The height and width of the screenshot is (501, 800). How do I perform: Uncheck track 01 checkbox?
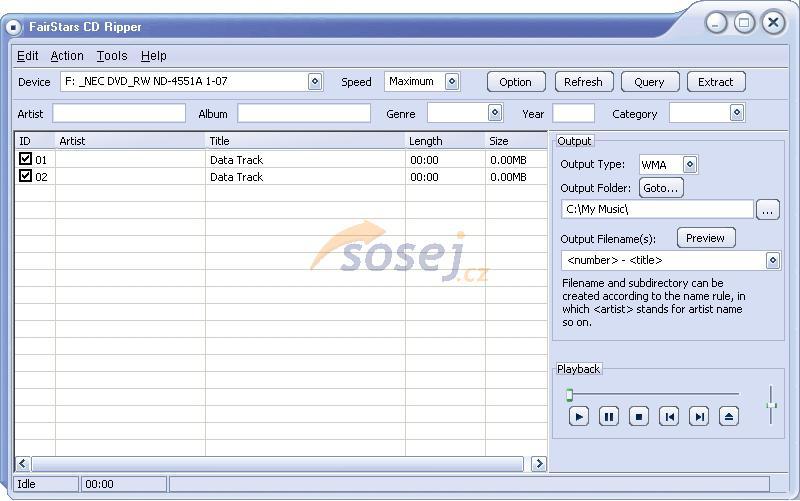pos(26,159)
